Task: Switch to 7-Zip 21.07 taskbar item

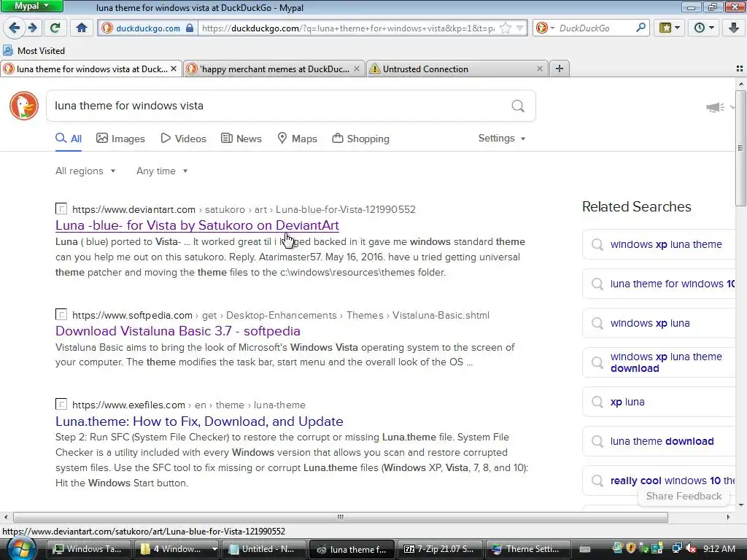Action: 440,549
